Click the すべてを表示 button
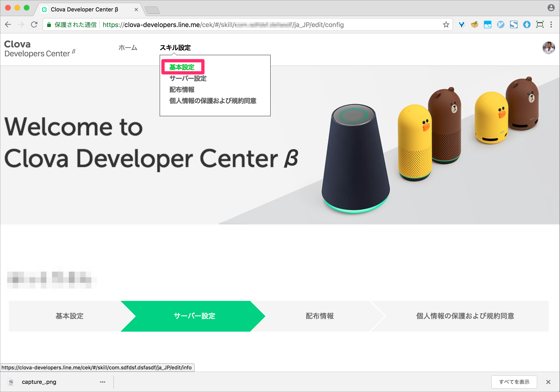 tap(514, 382)
